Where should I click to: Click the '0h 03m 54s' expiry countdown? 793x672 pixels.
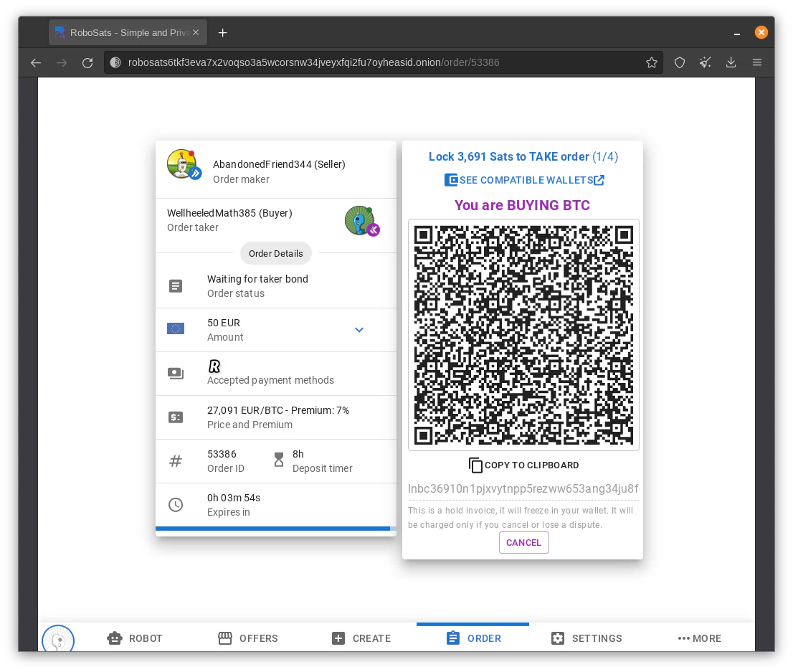coord(234,498)
